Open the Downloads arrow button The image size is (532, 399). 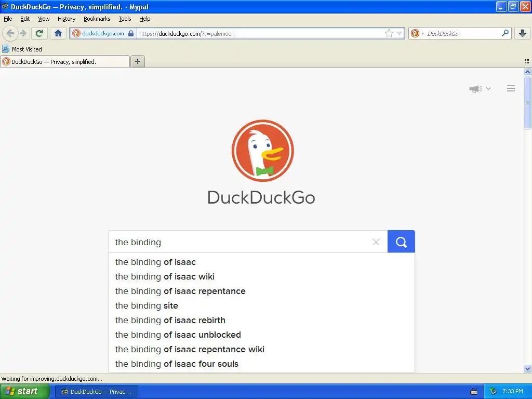[523, 33]
